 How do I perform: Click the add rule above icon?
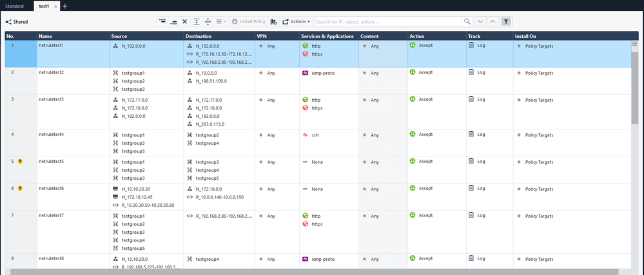pos(163,21)
